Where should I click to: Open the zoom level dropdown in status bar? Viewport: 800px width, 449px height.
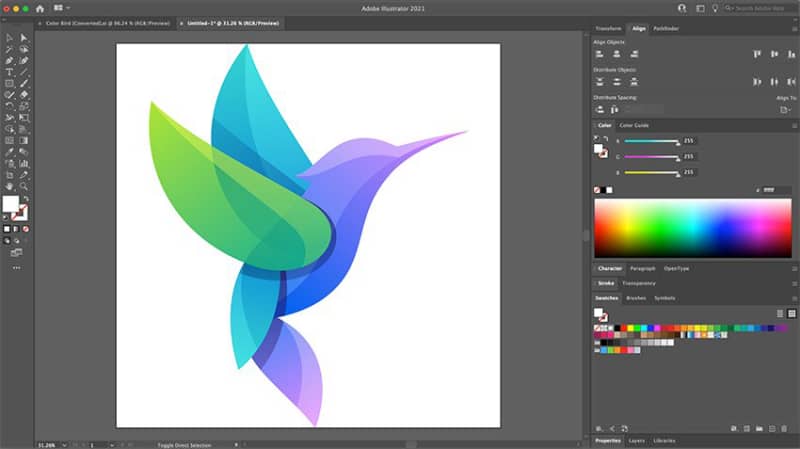pos(64,445)
